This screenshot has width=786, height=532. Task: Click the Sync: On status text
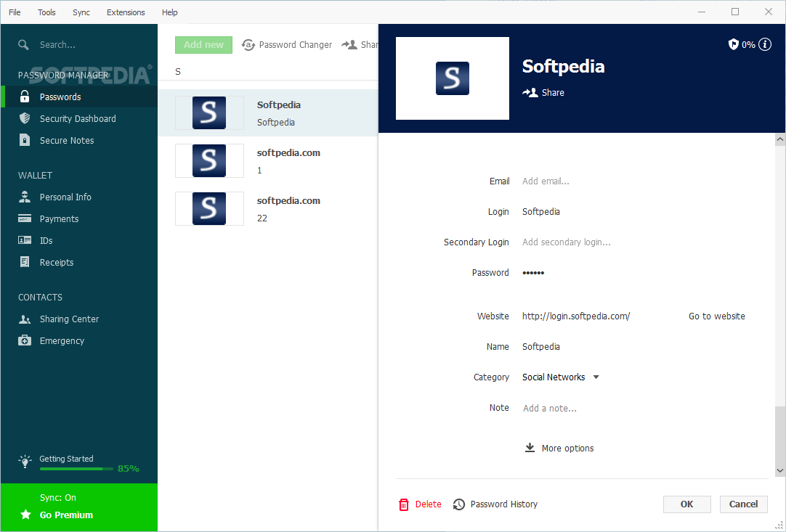(58, 497)
